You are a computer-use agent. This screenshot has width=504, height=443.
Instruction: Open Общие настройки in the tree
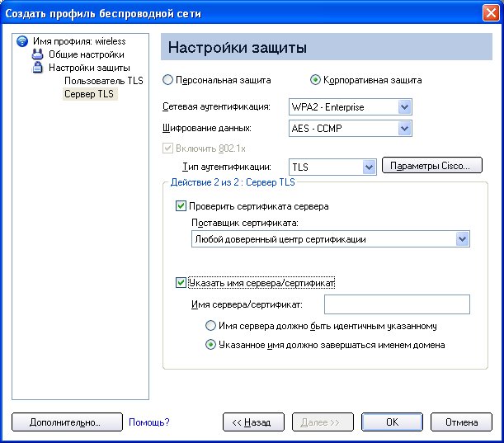pos(87,54)
